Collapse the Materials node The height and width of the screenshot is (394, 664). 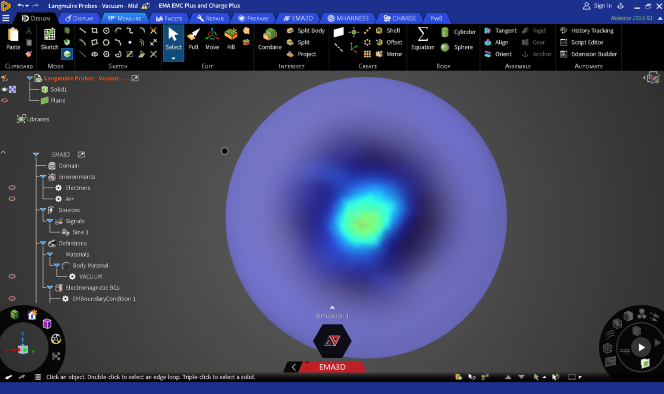[50, 254]
